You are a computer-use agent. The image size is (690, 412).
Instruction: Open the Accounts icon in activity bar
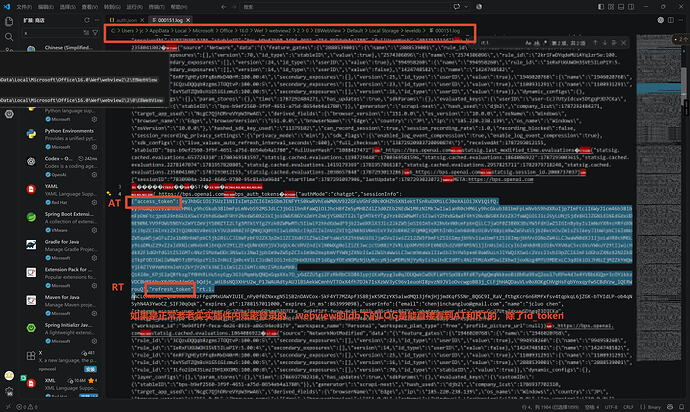click(9, 375)
